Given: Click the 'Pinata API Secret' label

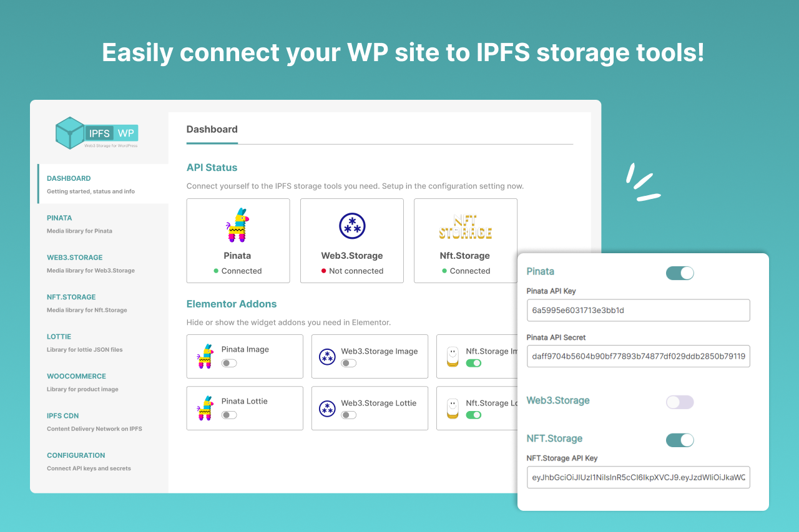Looking at the screenshot, I should [x=556, y=337].
